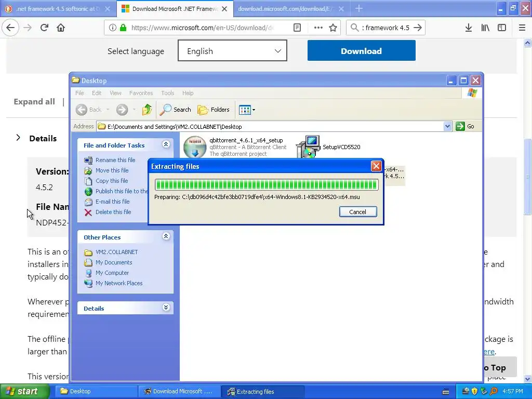Viewport: 532px width, 399px height.
Task: Show the Firefox sidebar
Action: (x=502, y=28)
